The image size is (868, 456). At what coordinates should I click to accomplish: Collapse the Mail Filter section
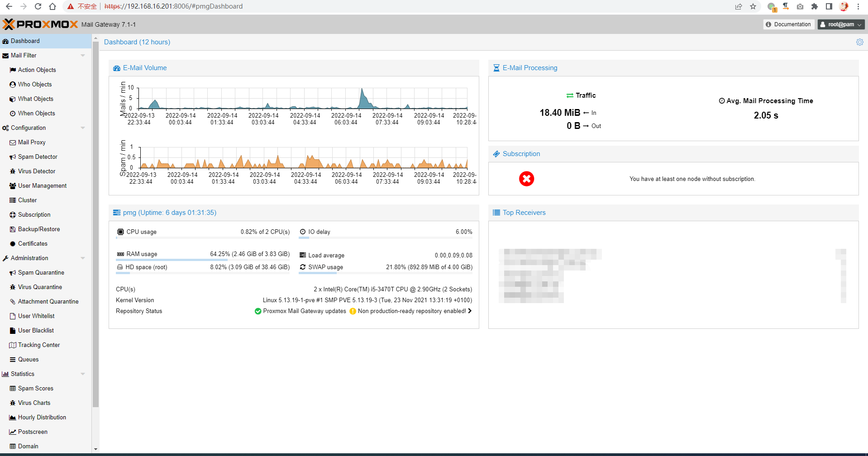point(82,55)
